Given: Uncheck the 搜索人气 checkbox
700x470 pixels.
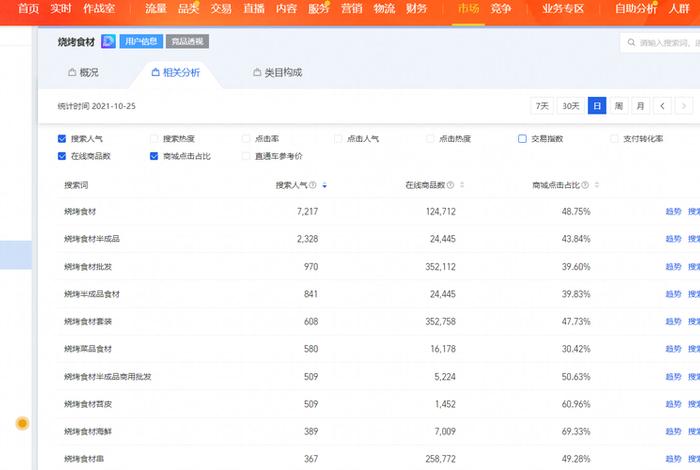Looking at the screenshot, I should tap(63, 139).
